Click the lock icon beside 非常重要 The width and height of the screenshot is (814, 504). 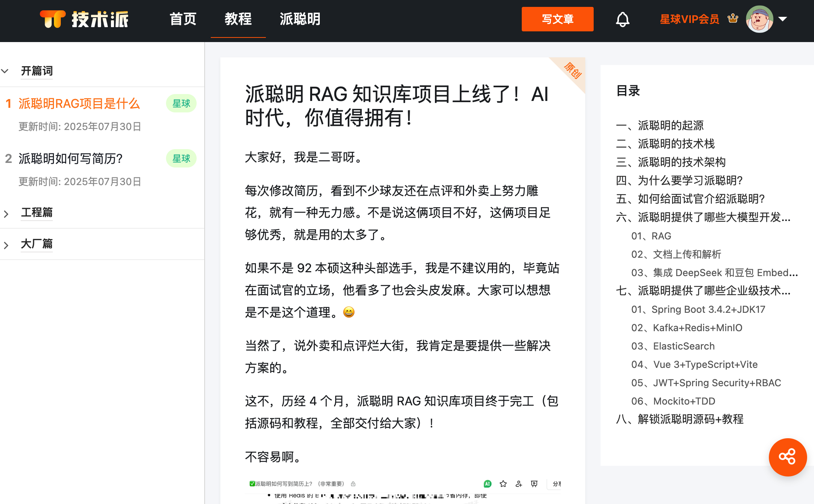tap(353, 484)
